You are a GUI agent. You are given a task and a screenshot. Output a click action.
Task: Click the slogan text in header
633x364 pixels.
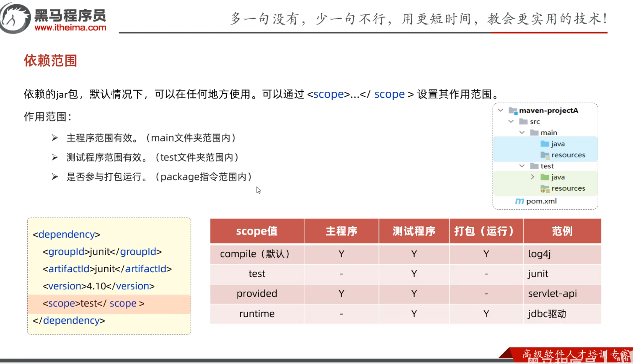click(419, 19)
